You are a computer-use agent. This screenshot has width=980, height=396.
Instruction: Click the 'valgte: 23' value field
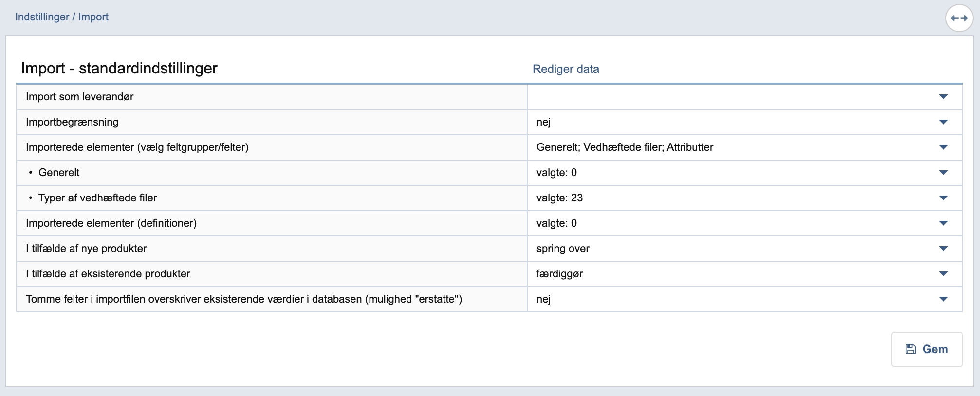(559, 198)
